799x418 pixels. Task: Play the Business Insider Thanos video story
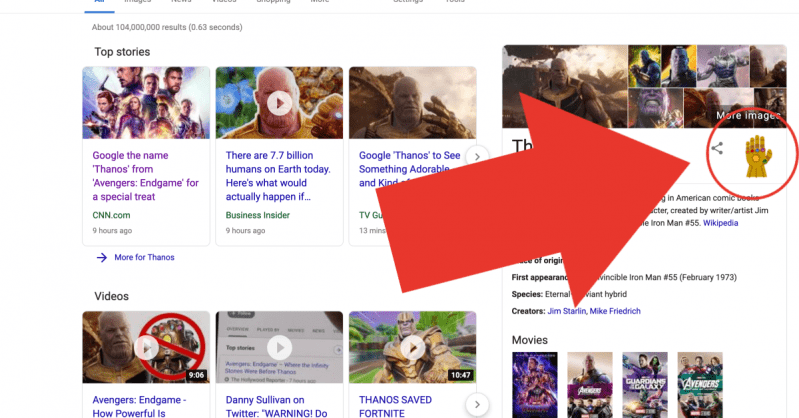click(279, 103)
